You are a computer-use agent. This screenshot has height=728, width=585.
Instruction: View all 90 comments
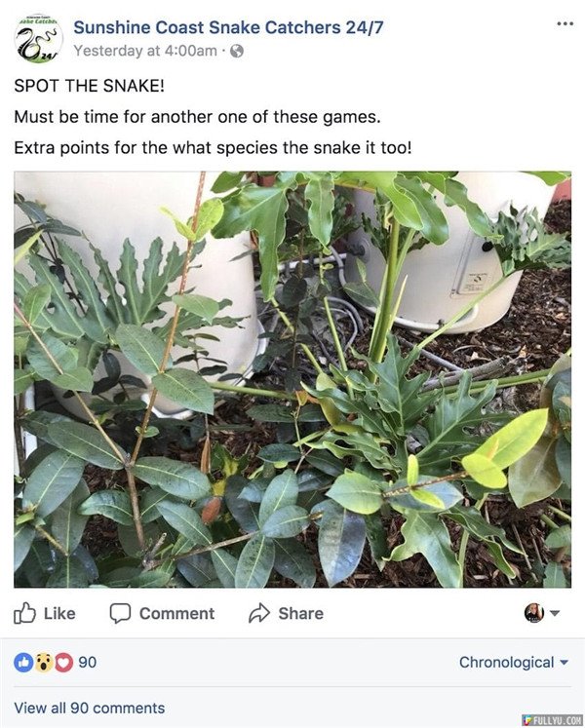[90, 709]
